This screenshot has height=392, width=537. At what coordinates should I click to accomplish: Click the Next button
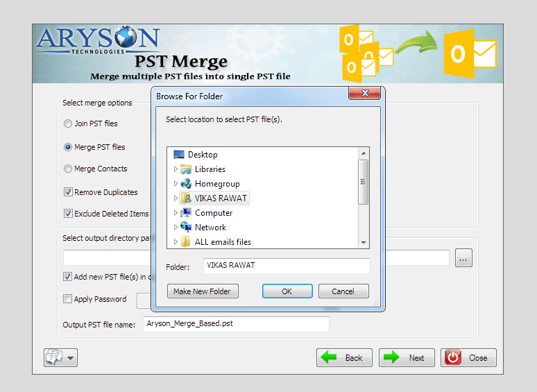click(x=407, y=358)
